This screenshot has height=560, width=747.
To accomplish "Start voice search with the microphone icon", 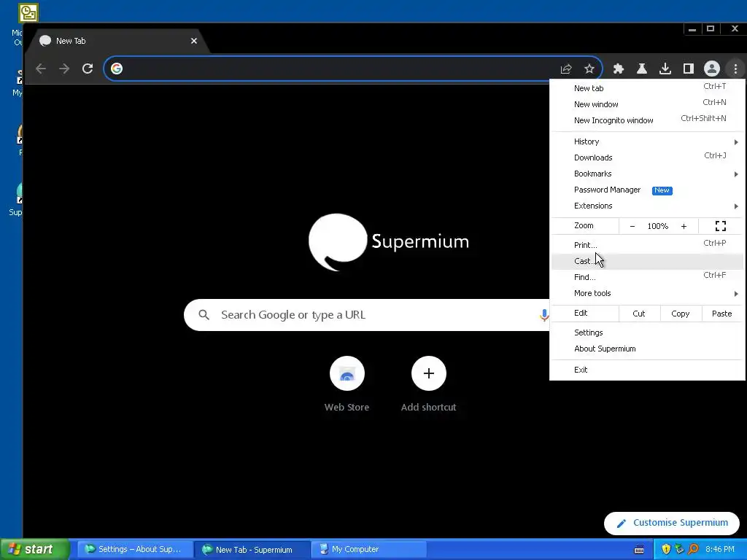I will [543, 315].
